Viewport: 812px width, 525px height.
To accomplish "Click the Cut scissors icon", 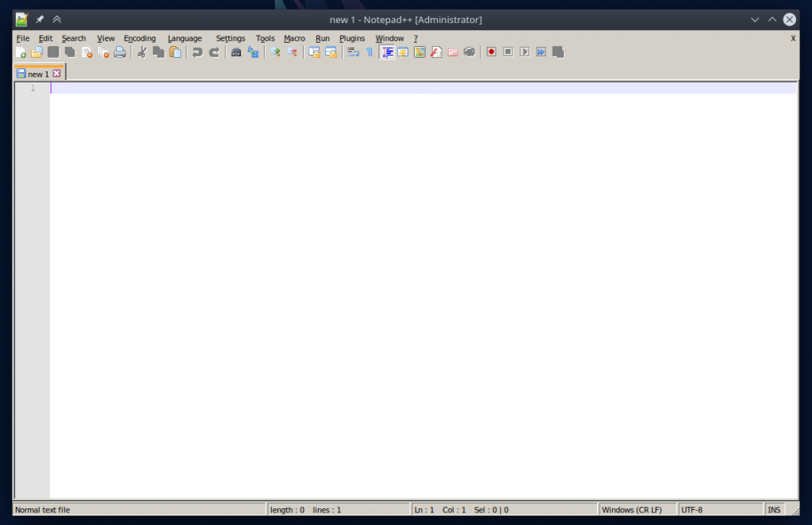I will pos(142,52).
